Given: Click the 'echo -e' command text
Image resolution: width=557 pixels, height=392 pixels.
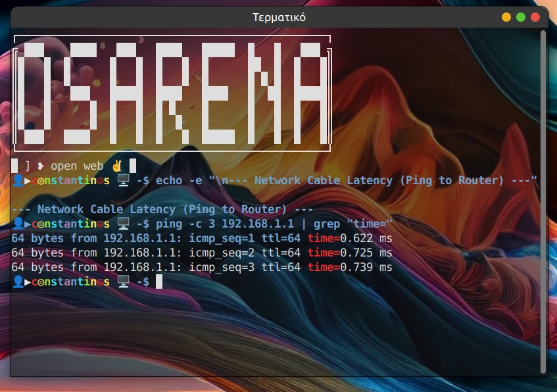Looking at the screenshot, I should pyautogui.click(x=179, y=180).
